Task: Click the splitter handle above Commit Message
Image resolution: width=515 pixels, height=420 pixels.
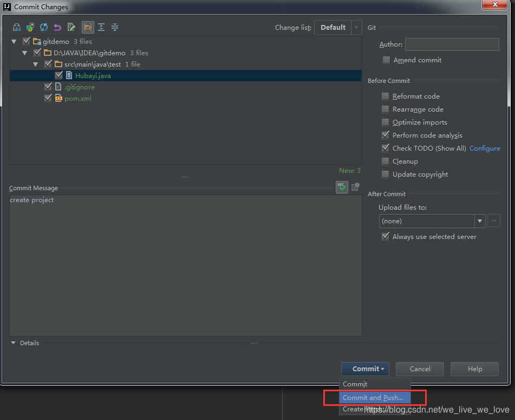Action: 185,177
